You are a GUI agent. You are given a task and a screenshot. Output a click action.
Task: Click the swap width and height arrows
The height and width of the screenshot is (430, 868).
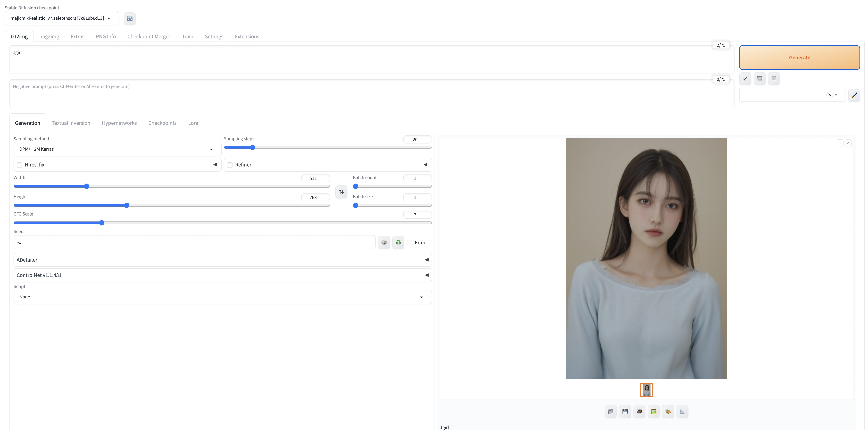341,192
